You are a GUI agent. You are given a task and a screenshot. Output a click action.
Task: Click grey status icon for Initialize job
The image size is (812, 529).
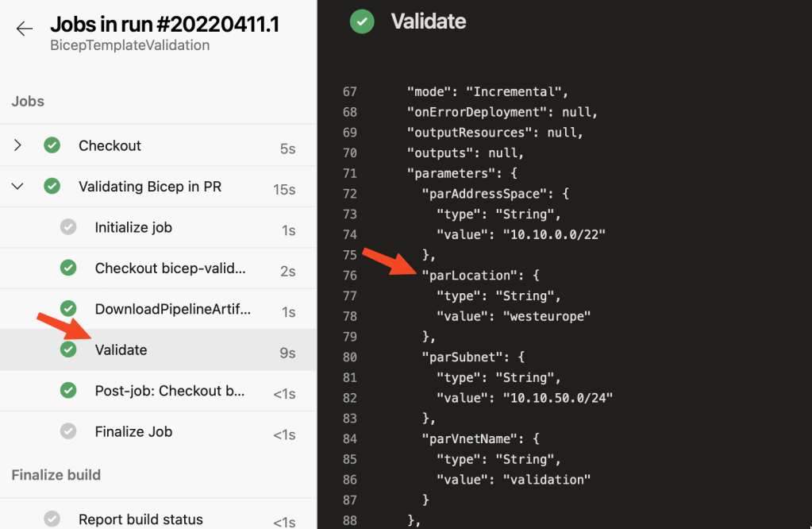point(68,227)
